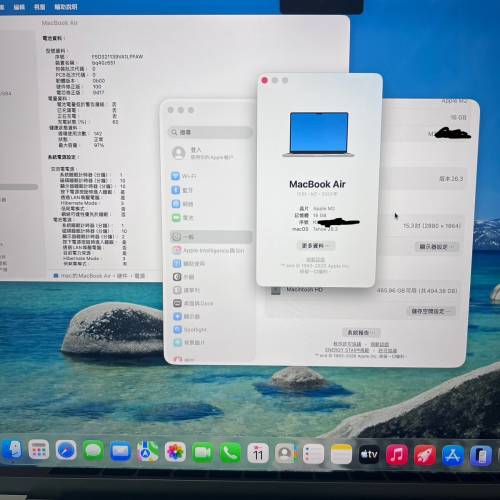Open Wallpaper (背景圖片) in the Settings sidebar

pyautogui.click(x=189, y=342)
